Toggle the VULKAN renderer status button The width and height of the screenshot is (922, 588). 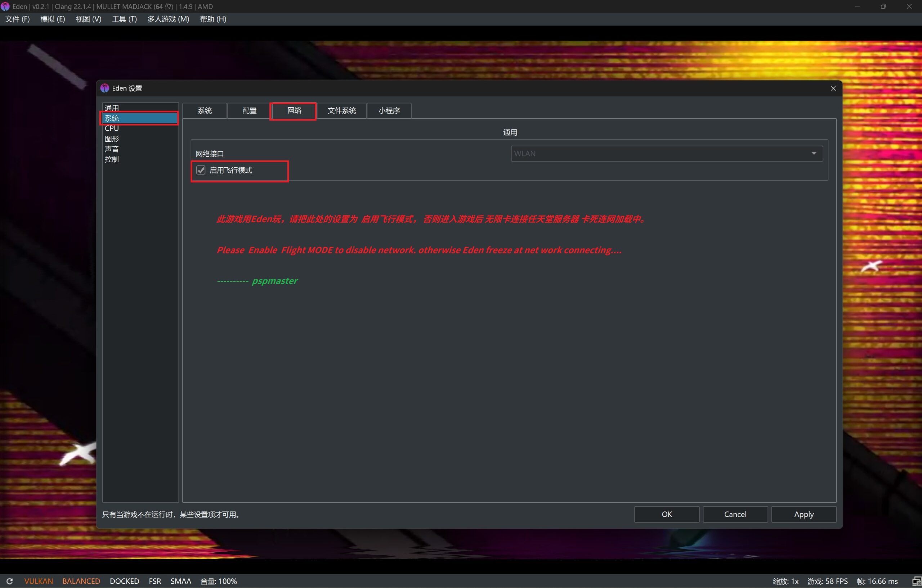coord(39,581)
